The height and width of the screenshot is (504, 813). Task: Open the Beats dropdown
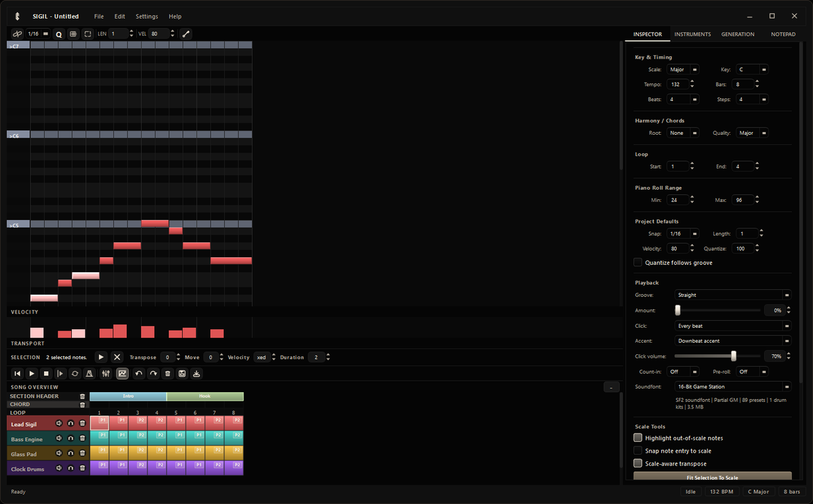(682, 99)
